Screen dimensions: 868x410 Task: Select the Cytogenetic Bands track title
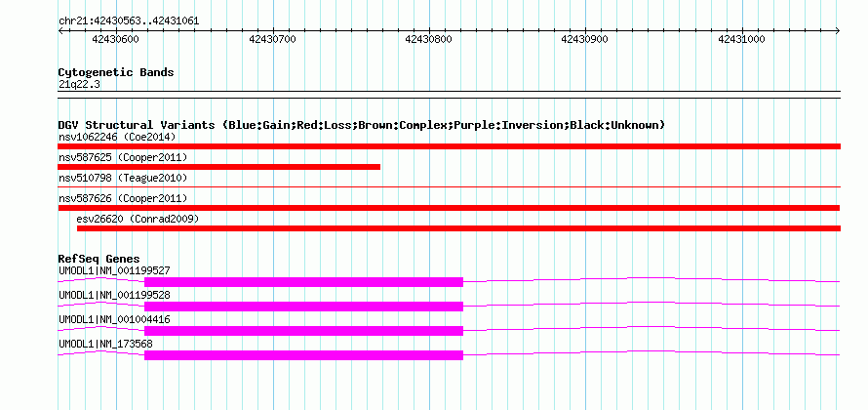click(116, 72)
